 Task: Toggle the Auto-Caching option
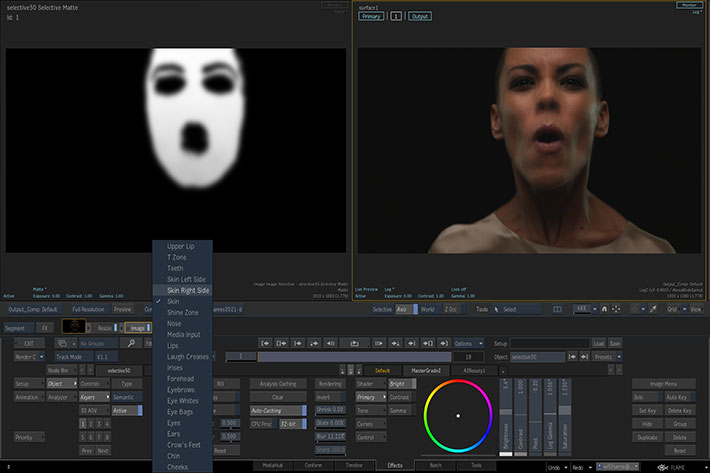coord(278,411)
